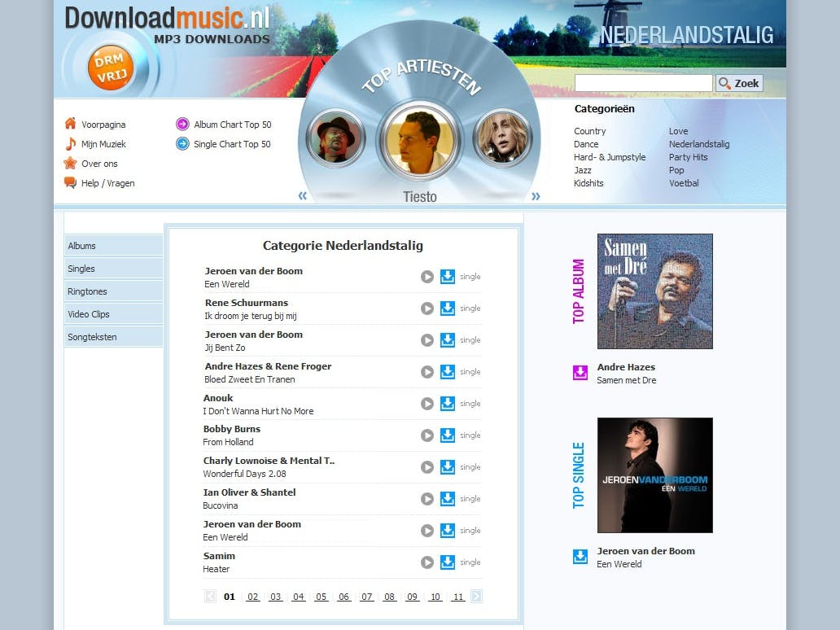The width and height of the screenshot is (840, 630).
Task: Download Wonderful Days 2.08 single
Action: (448, 466)
